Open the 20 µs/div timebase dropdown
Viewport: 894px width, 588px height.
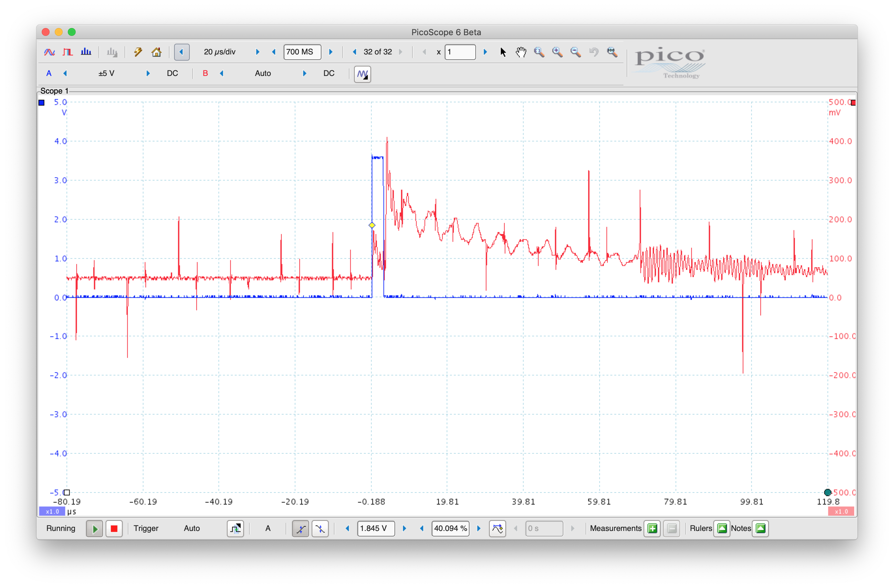(220, 52)
